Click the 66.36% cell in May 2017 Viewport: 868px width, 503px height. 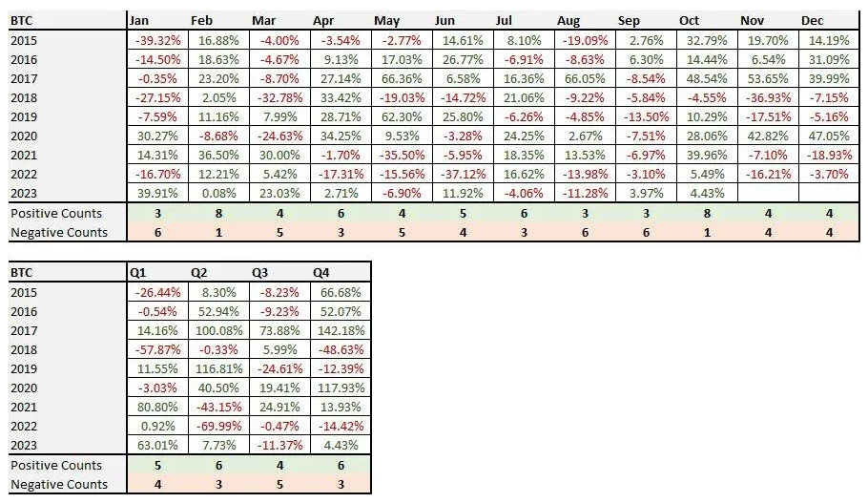tap(402, 79)
